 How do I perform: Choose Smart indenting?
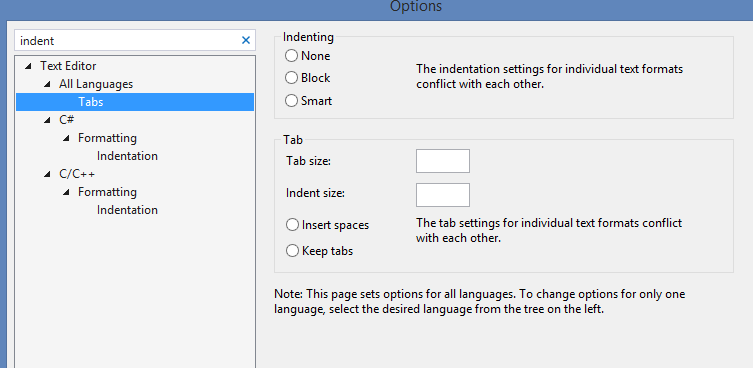291,101
